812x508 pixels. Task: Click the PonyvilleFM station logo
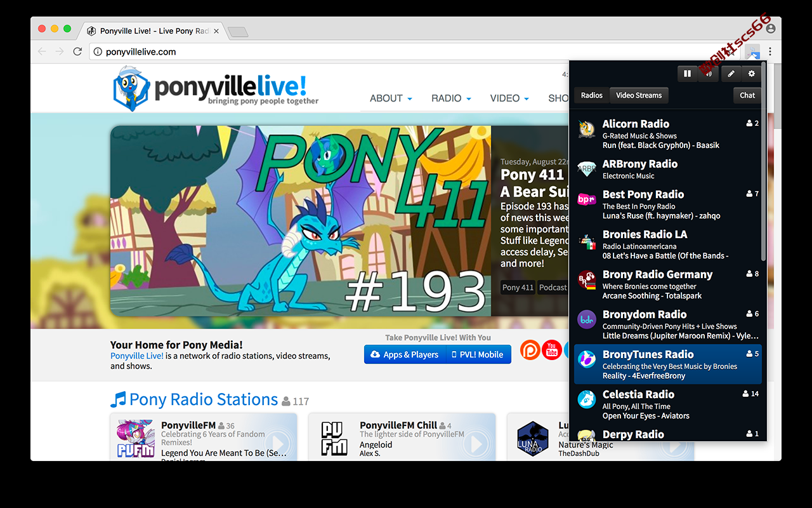(136, 438)
